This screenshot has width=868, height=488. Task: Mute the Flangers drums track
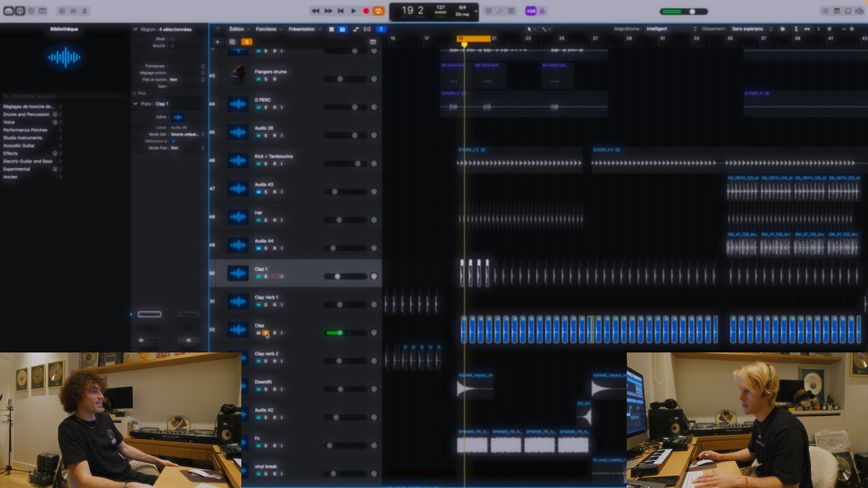258,79
